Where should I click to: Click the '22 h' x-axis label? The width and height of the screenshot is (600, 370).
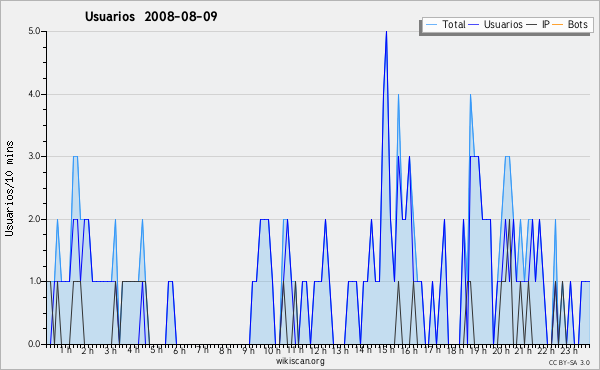pyautogui.click(x=546, y=350)
